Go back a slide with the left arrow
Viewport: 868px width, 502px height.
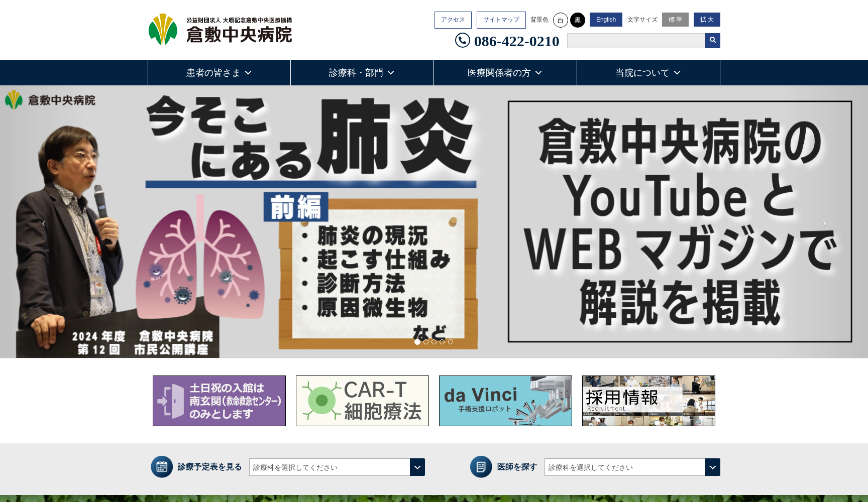tap(43, 223)
